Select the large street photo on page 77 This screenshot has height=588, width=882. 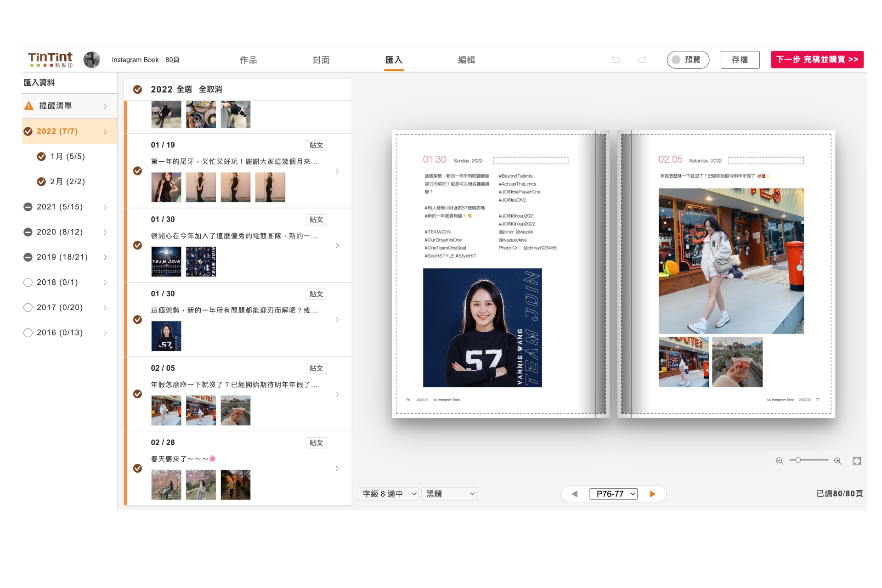pyautogui.click(x=731, y=261)
